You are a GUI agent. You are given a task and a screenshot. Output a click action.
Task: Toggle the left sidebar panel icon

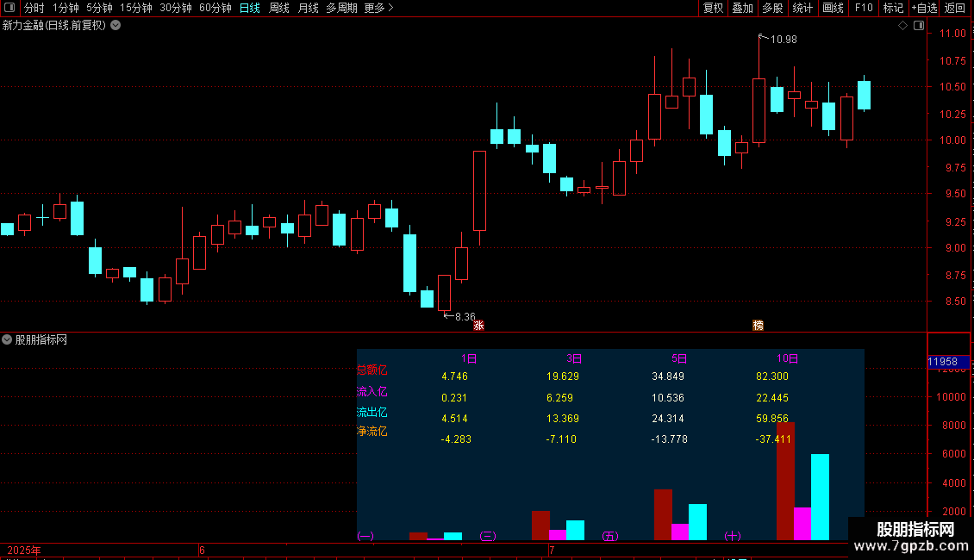(9, 8)
